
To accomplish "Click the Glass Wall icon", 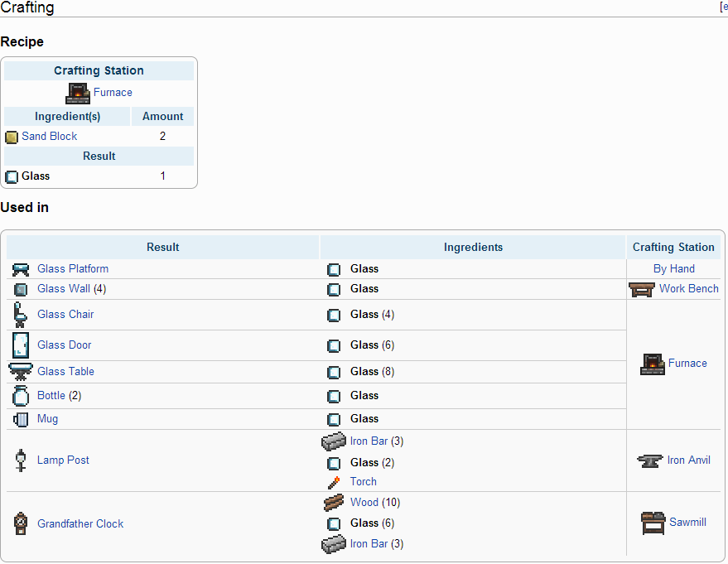I will [21, 290].
